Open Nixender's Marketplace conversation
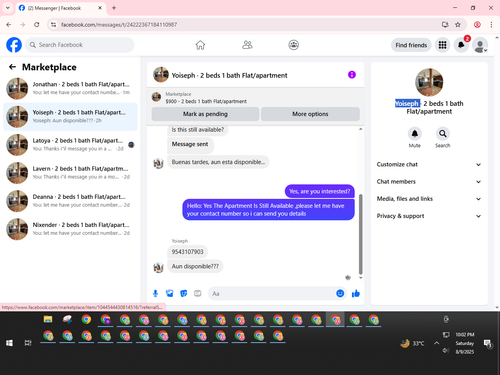The height and width of the screenshot is (375, 500). click(x=70, y=229)
